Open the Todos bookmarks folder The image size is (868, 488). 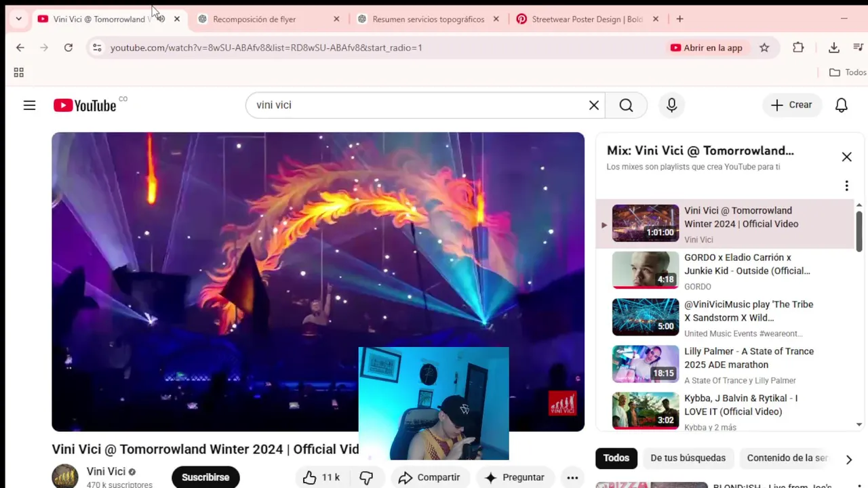click(x=848, y=73)
